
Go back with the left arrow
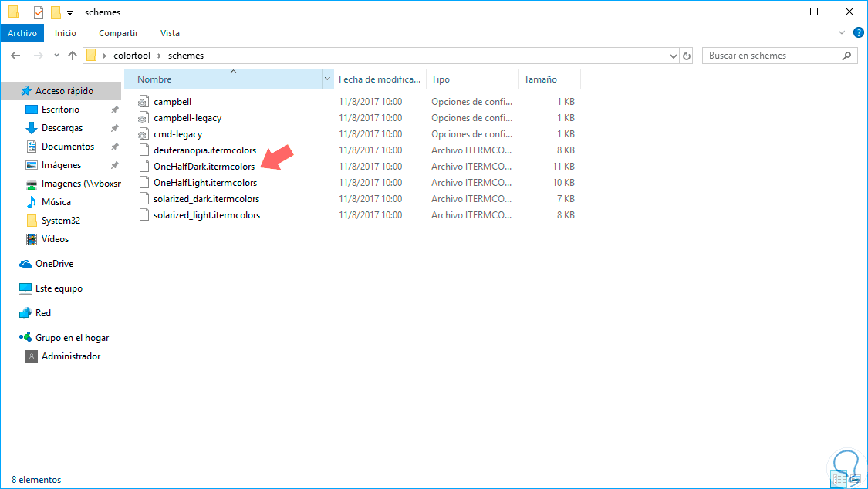tap(15, 56)
